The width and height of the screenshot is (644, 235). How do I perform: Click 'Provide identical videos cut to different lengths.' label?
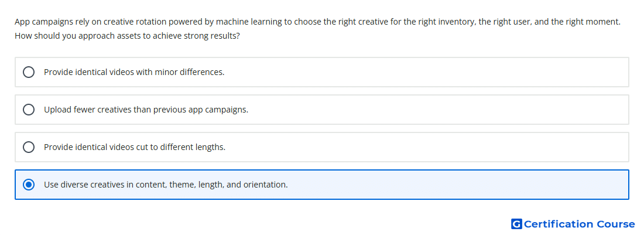(x=135, y=147)
